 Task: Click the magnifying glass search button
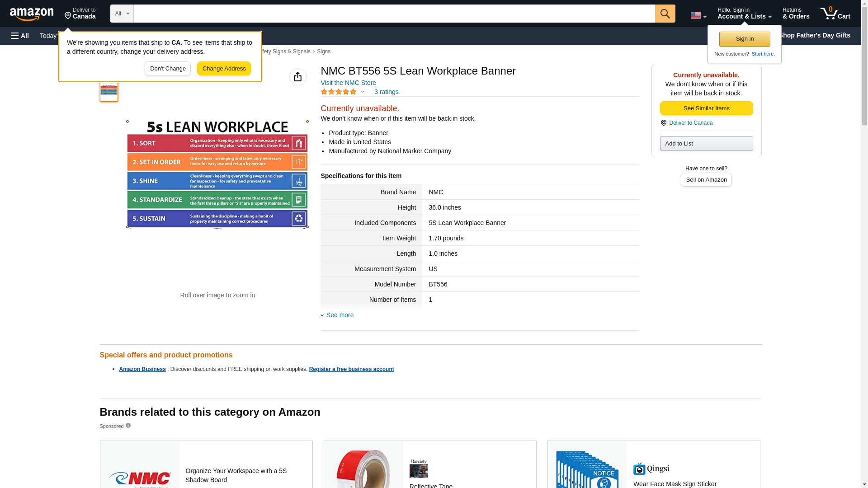[x=665, y=14]
